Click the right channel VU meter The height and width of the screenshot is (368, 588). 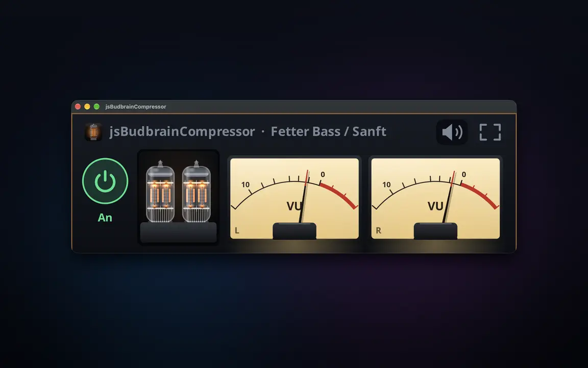(435, 198)
